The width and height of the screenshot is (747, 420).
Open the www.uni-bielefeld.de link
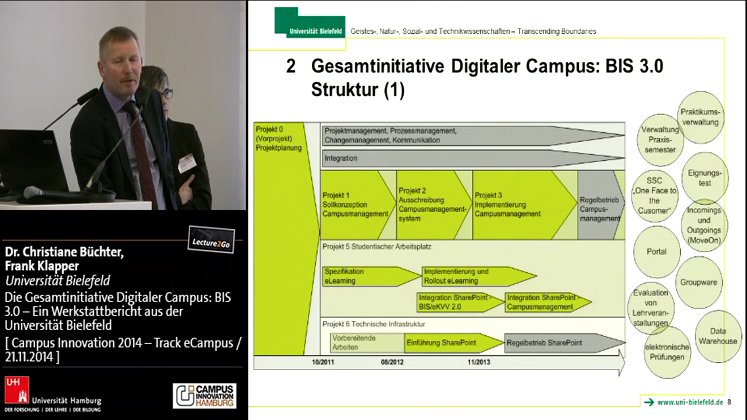click(689, 402)
